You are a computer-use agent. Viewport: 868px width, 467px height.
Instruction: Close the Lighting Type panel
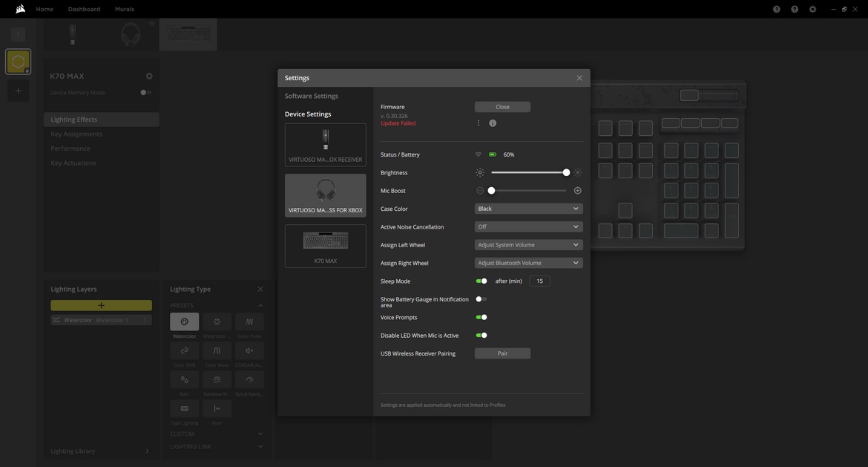click(260, 289)
